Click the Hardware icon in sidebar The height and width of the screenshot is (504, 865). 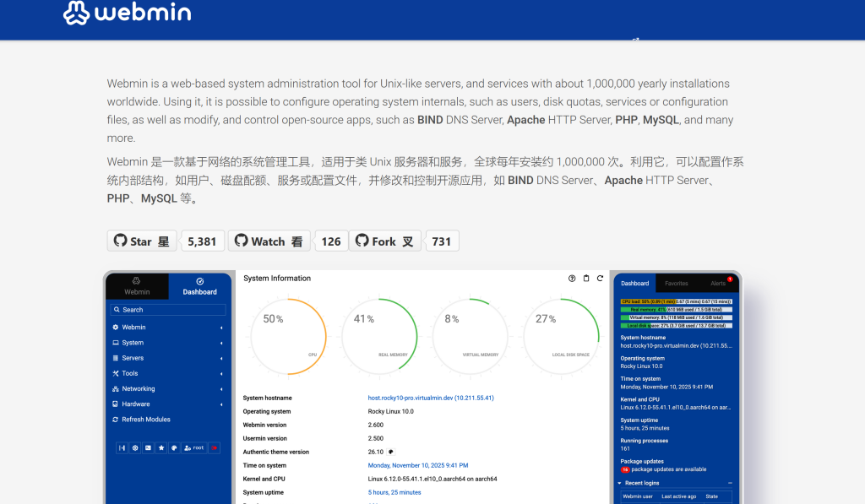coord(115,404)
